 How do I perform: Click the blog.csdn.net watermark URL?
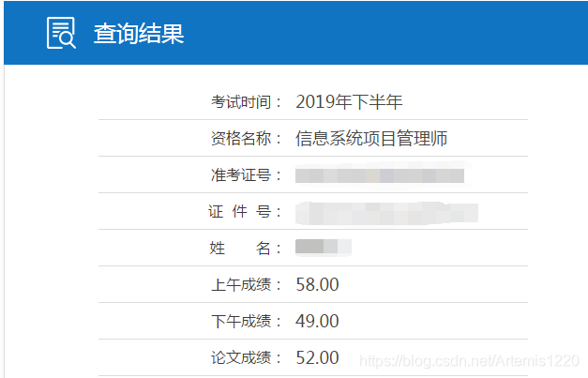tap(470, 361)
